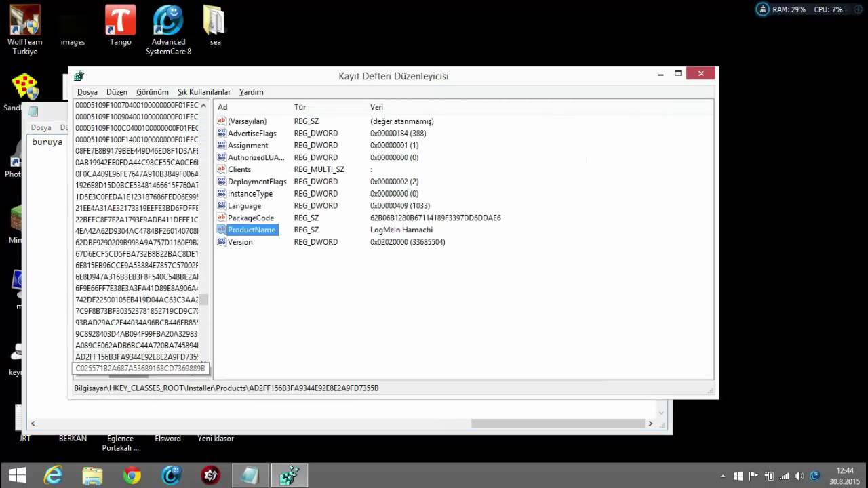Image resolution: width=868 pixels, height=488 pixels.
Task: Click the registry path in status bar
Action: 226,388
